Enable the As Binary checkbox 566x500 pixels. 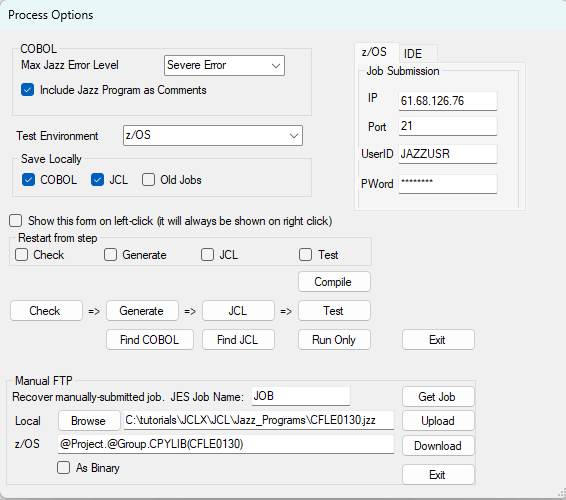point(64,468)
